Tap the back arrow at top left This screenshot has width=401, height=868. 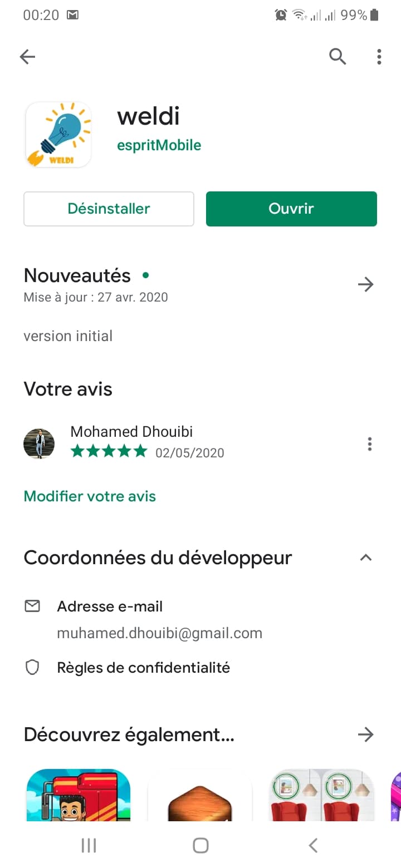point(27,56)
